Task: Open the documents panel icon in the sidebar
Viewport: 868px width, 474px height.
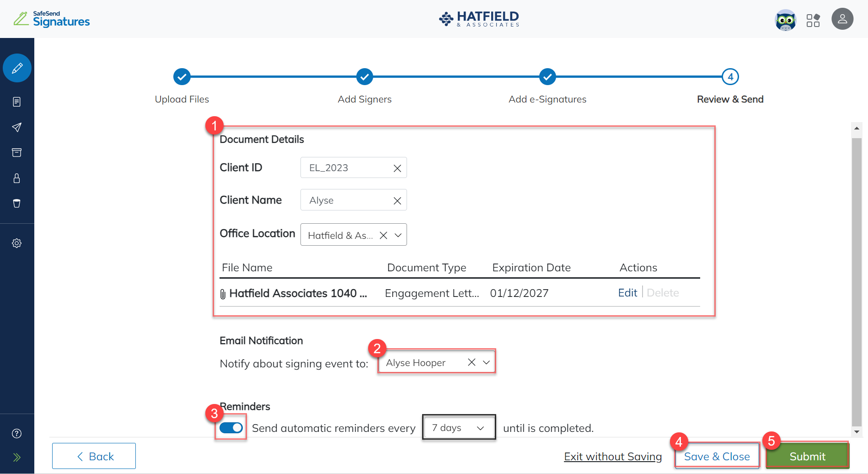Action: click(17, 102)
